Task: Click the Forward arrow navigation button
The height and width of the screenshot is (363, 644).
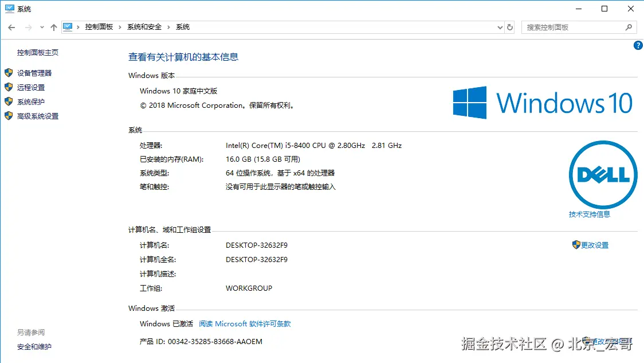Action: click(28, 28)
